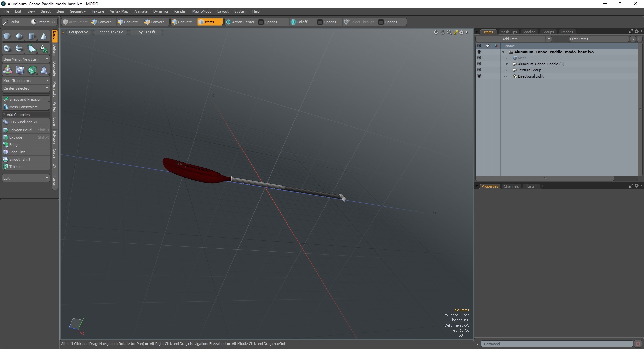Open Properties panel settings gear
The width and height of the screenshot is (644, 349).
pyautogui.click(x=637, y=186)
